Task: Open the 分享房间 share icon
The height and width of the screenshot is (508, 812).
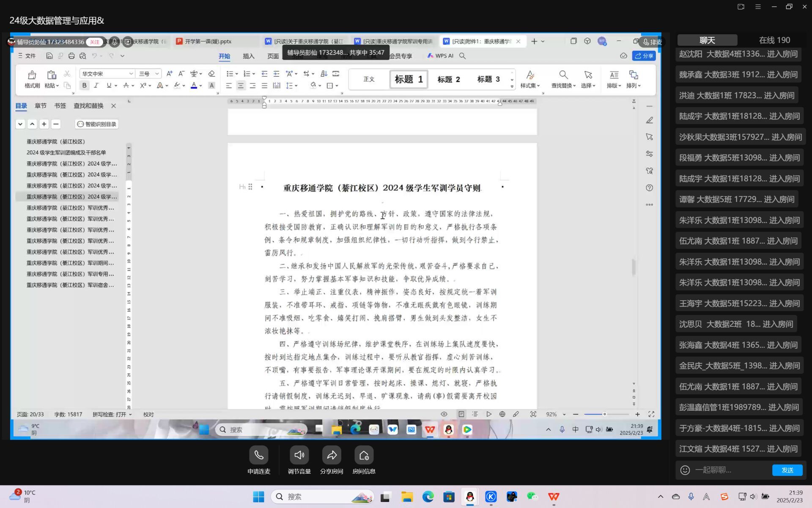Action: pos(332,455)
